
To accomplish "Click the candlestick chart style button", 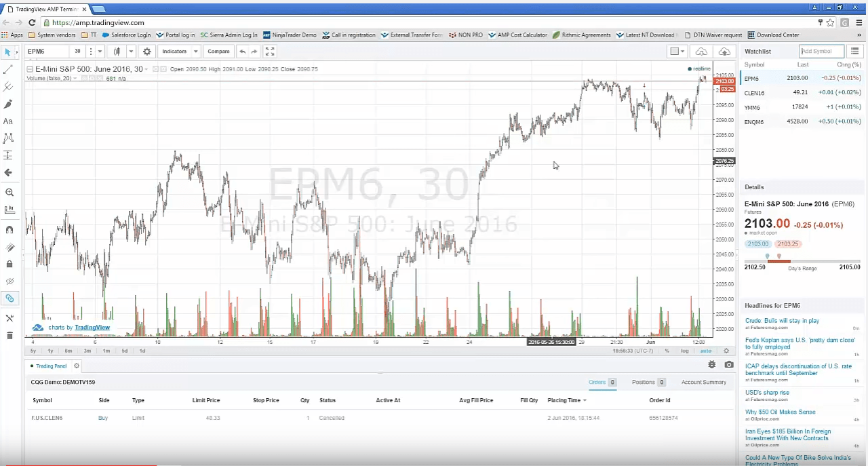I will (117, 52).
